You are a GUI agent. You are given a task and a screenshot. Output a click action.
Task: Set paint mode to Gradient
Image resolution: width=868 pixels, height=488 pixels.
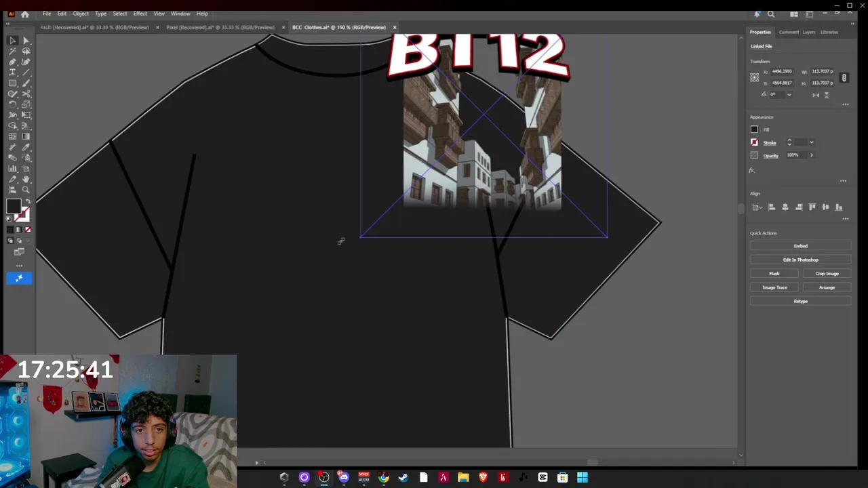(x=18, y=230)
